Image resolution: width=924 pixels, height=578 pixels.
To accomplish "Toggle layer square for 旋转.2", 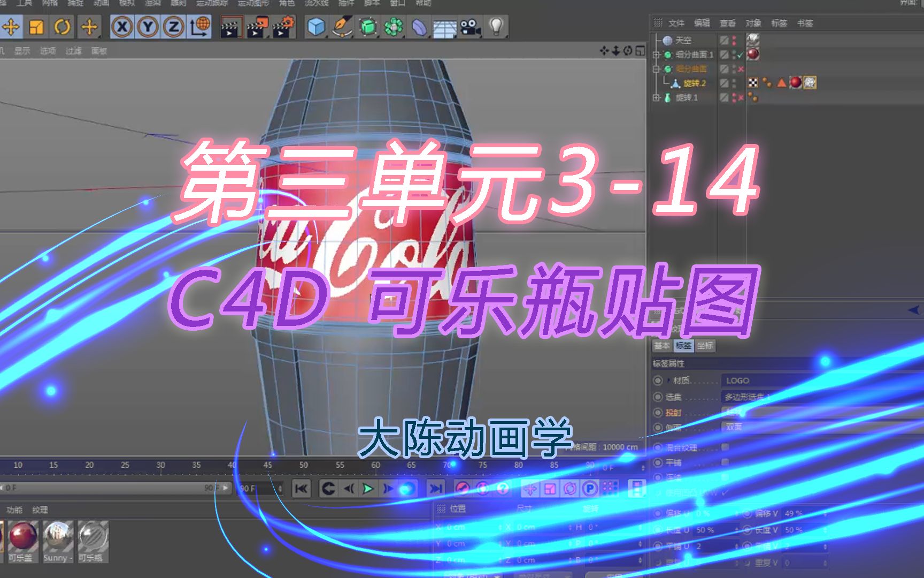I will pyautogui.click(x=724, y=83).
